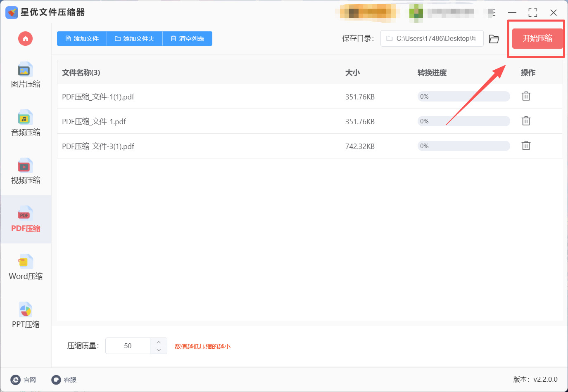This screenshot has height=392, width=568.
Task: Click the red hint 数值越低压缩的越小
Action: (x=202, y=346)
